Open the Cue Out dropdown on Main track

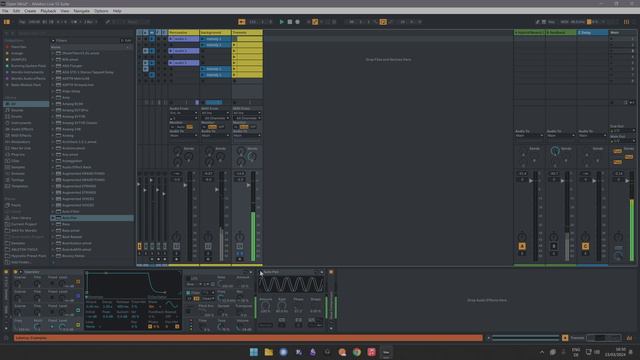point(622,131)
